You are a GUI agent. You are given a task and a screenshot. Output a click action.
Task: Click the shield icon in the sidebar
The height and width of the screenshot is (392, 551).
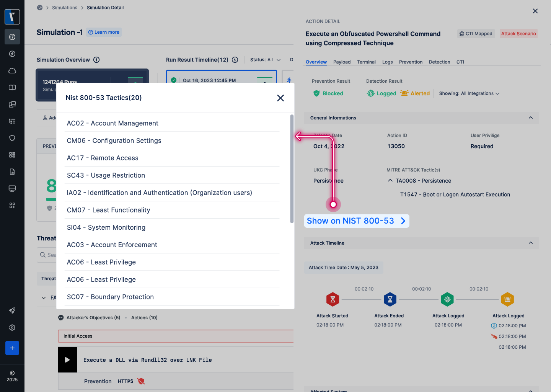click(x=12, y=138)
